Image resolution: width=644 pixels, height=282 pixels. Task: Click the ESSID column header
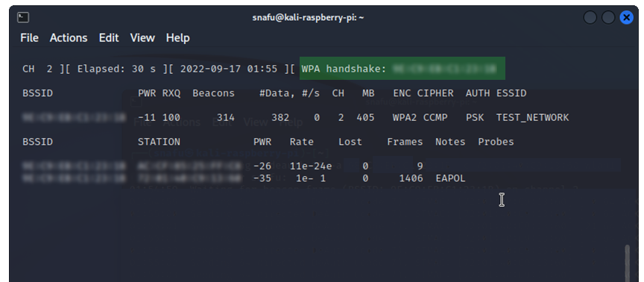point(511,94)
